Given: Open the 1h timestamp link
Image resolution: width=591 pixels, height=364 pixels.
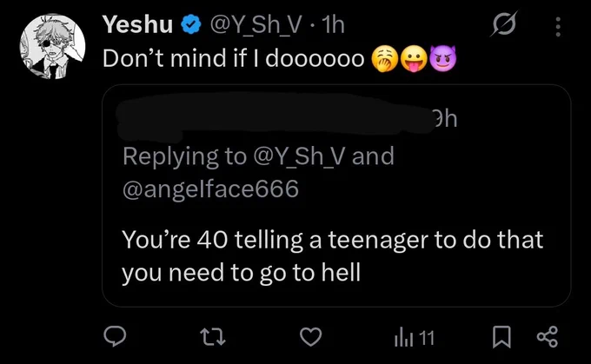Looking at the screenshot, I should pos(334,25).
